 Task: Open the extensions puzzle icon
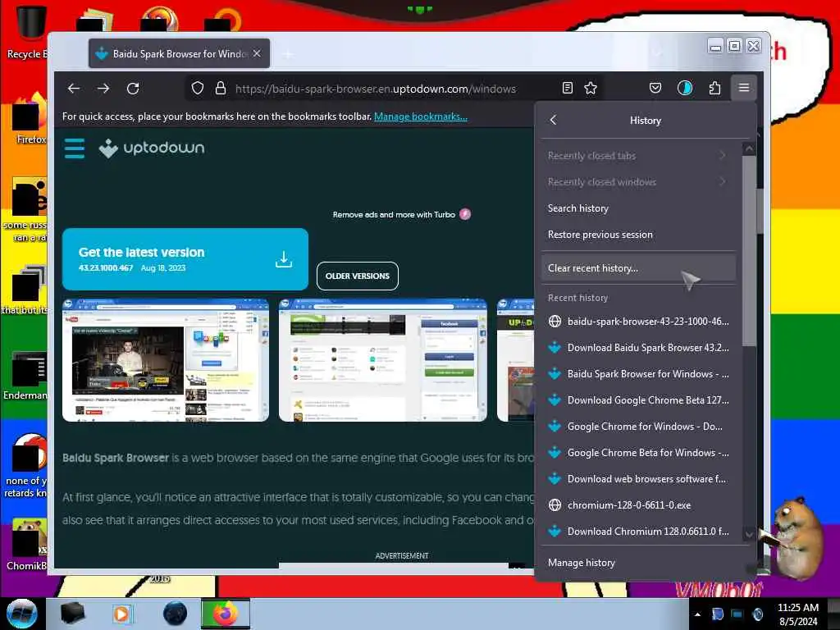pyautogui.click(x=714, y=89)
